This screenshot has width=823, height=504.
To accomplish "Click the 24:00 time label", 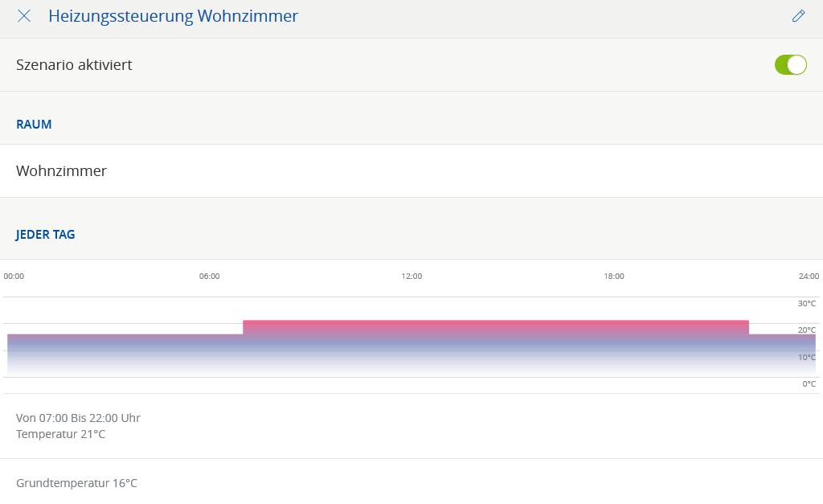I will click(x=809, y=276).
